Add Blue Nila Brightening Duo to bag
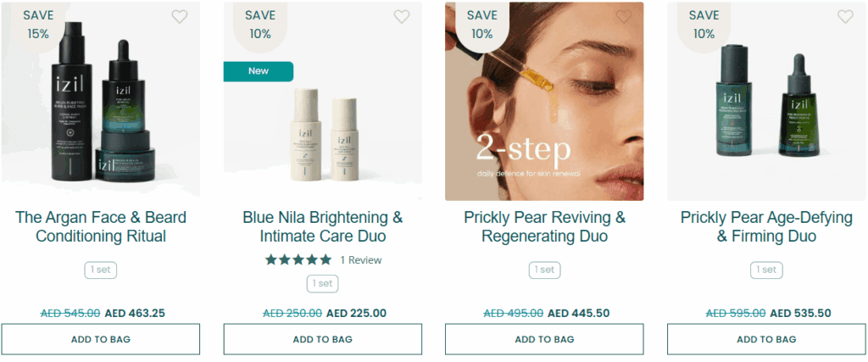Screen dimensions: 868x362 322,339
